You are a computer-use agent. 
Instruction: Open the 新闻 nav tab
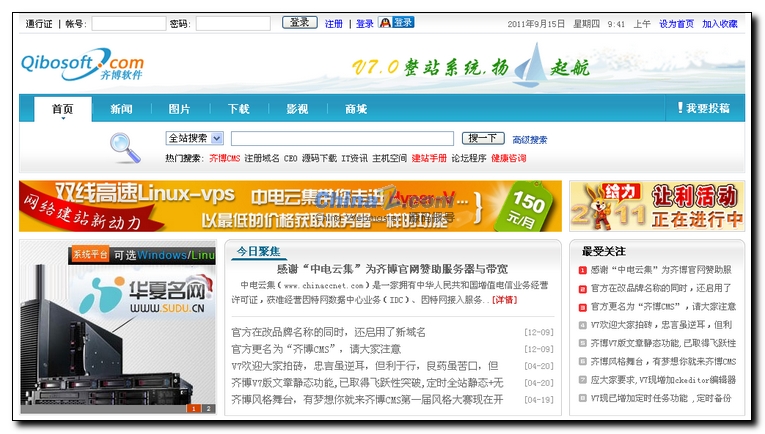(x=121, y=109)
